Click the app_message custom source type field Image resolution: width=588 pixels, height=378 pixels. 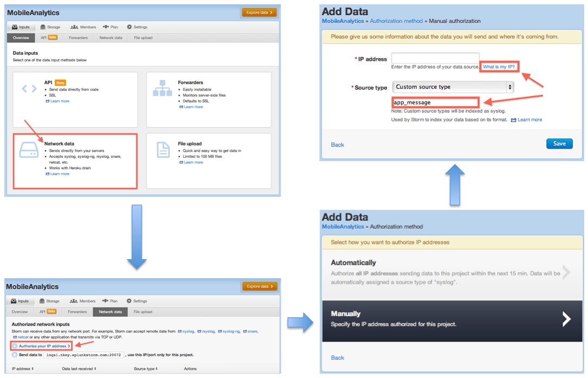(435, 102)
